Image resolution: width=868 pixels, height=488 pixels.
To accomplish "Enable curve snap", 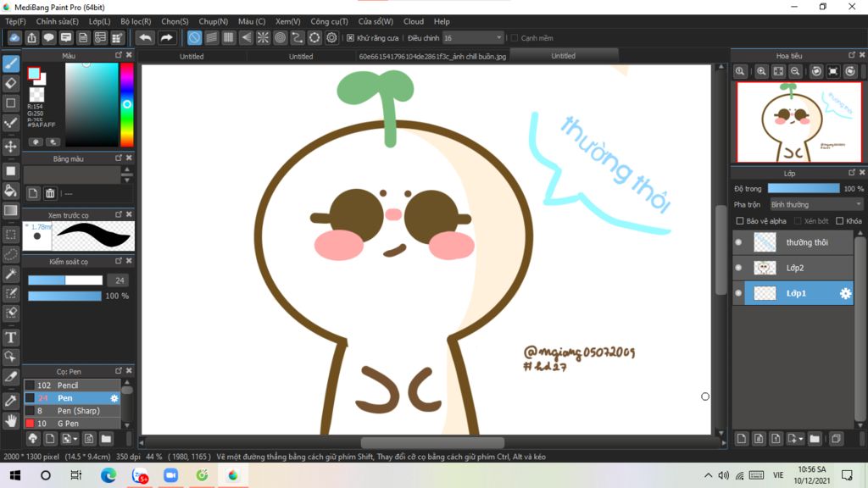I will 298,37.
